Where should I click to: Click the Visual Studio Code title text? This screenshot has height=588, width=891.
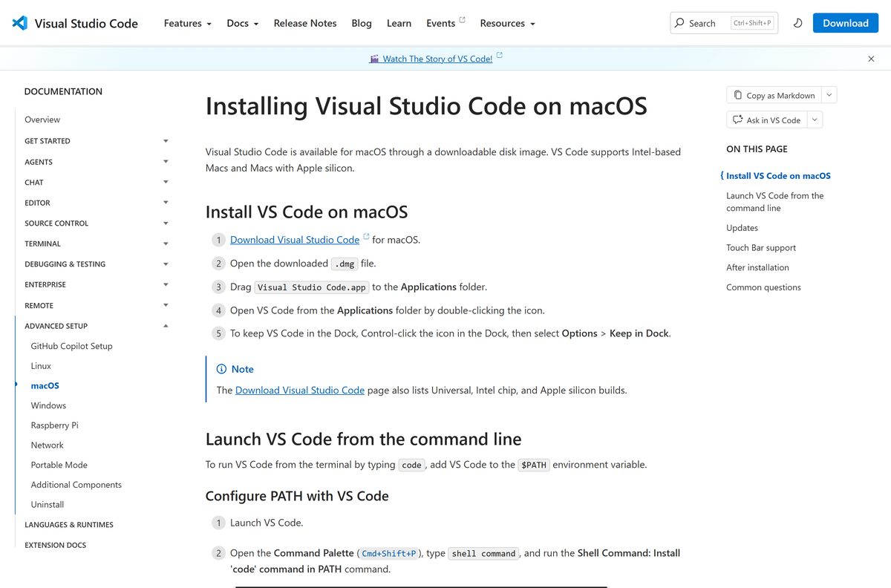pos(86,23)
